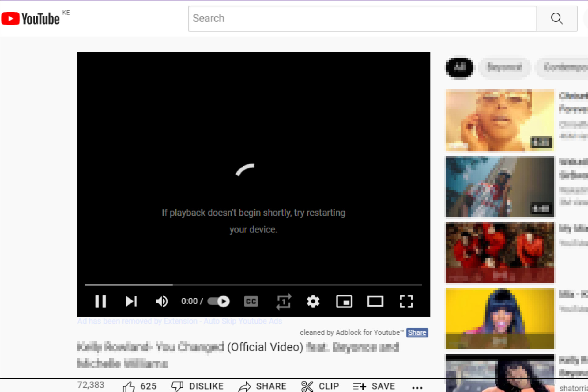Enable closed captions
The height and width of the screenshot is (392, 588).
pos(251,302)
